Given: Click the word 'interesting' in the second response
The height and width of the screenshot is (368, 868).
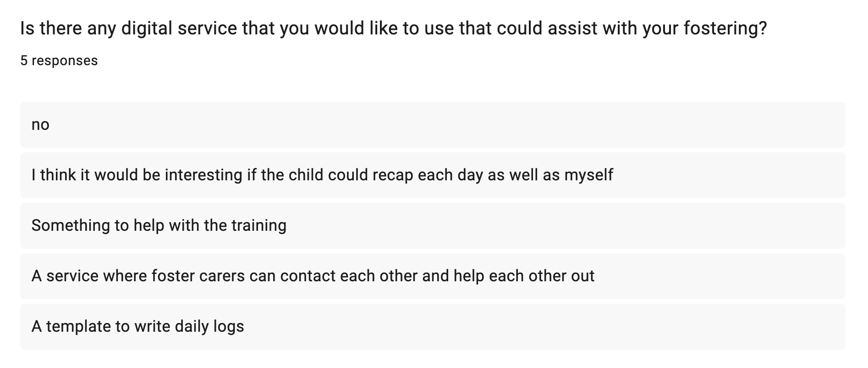Looking at the screenshot, I should (203, 175).
